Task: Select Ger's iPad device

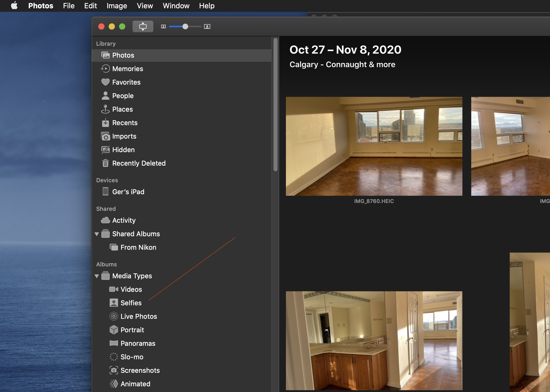Action: coord(128,192)
